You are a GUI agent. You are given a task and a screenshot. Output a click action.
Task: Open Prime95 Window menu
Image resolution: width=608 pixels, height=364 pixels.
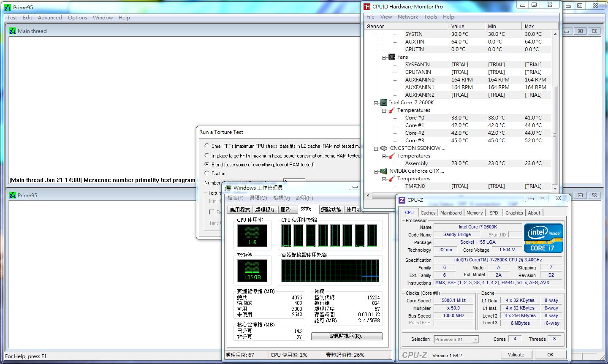103,18
